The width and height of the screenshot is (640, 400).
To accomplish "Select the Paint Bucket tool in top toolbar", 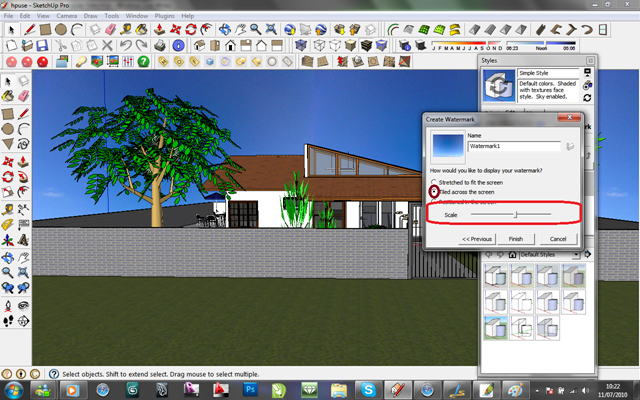I will [x=142, y=30].
